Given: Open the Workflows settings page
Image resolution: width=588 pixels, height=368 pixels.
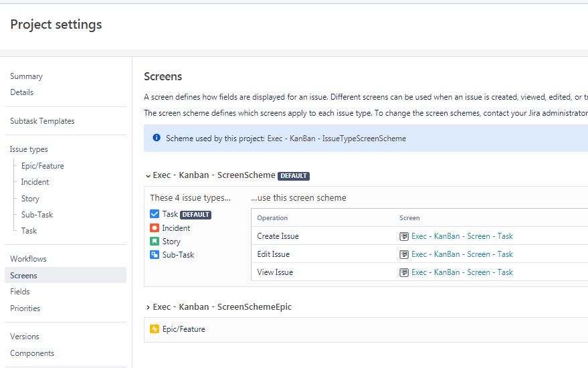Looking at the screenshot, I should pos(28,259).
